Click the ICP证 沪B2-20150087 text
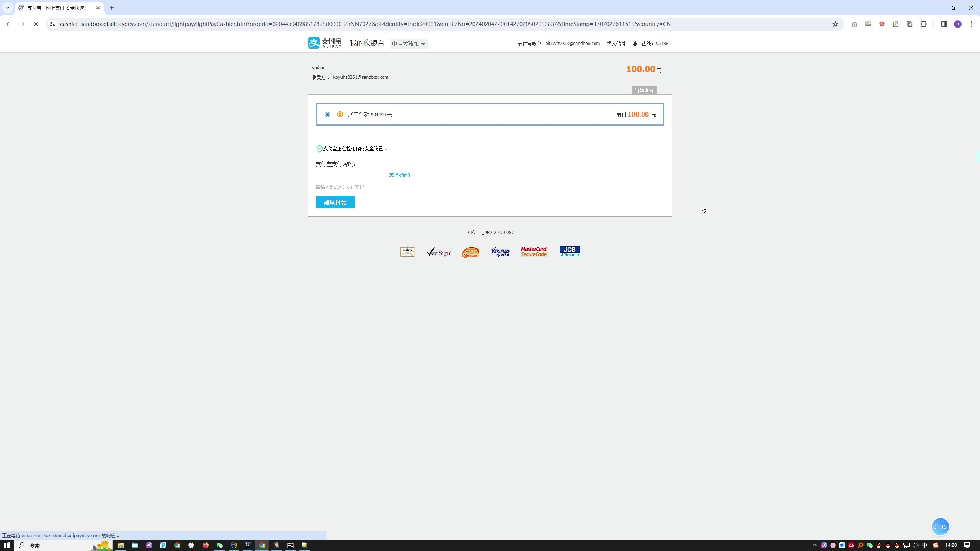980x551 pixels. pyautogui.click(x=490, y=233)
